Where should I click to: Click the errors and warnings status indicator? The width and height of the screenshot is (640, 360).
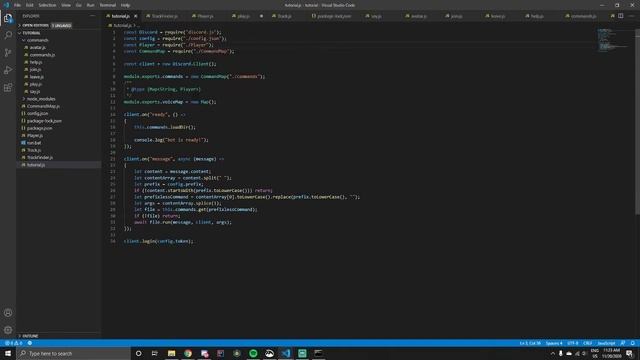coord(13,343)
